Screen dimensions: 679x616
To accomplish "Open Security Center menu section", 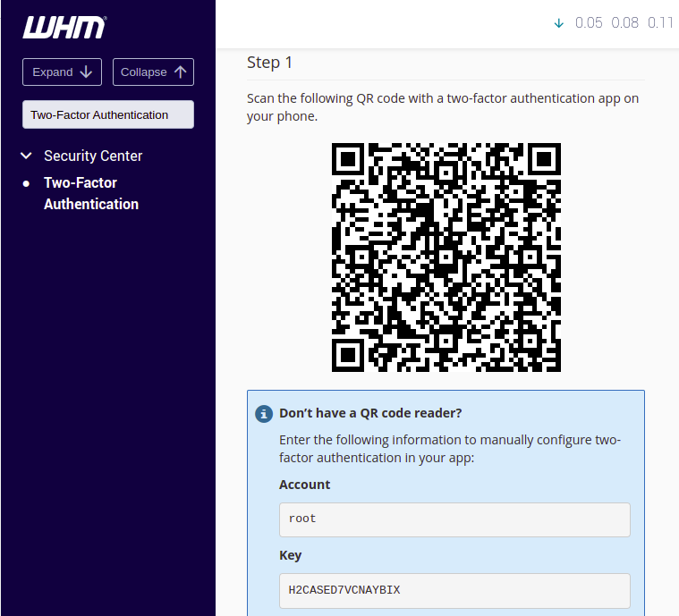I will tap(93, 156).
